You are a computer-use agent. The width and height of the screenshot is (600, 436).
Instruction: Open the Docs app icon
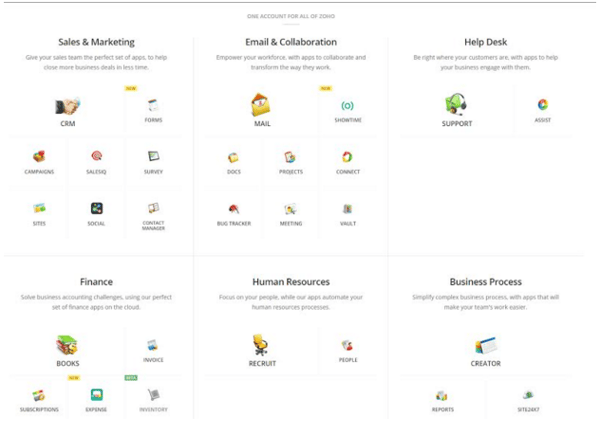click(x=233, y=157)
